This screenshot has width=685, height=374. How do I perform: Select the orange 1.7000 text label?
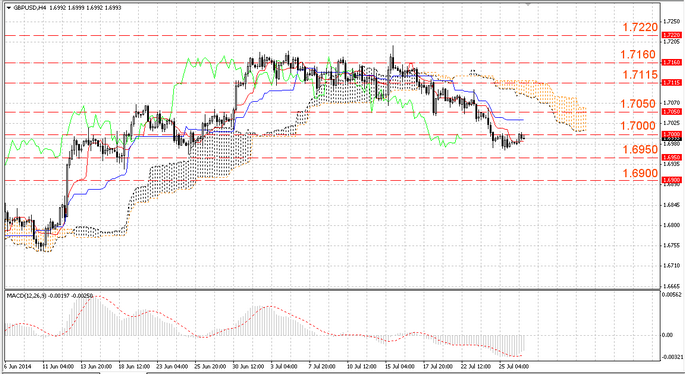click(638, 126)
